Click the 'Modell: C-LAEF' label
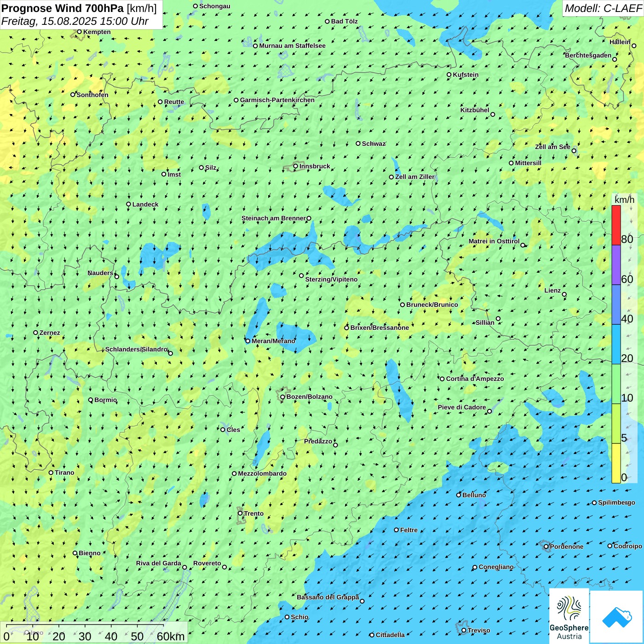This screenshot has height=644, width=644. pyautogui.click(x=603, y=8)
